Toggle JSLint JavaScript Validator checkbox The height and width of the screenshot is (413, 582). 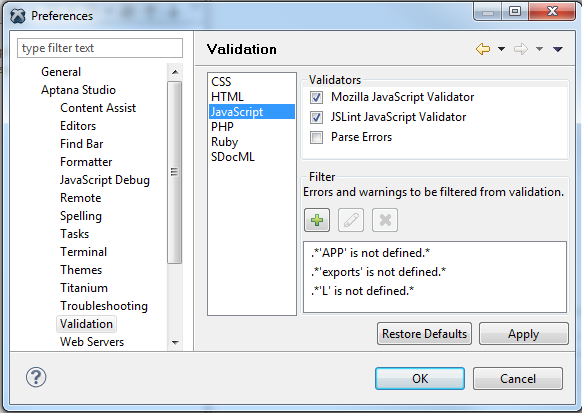pyautogui.click(x=316, y=118)
